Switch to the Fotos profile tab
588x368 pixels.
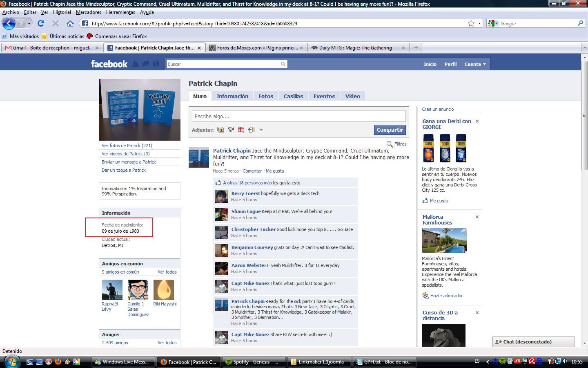pyautogui.click(x=266, y=96)
